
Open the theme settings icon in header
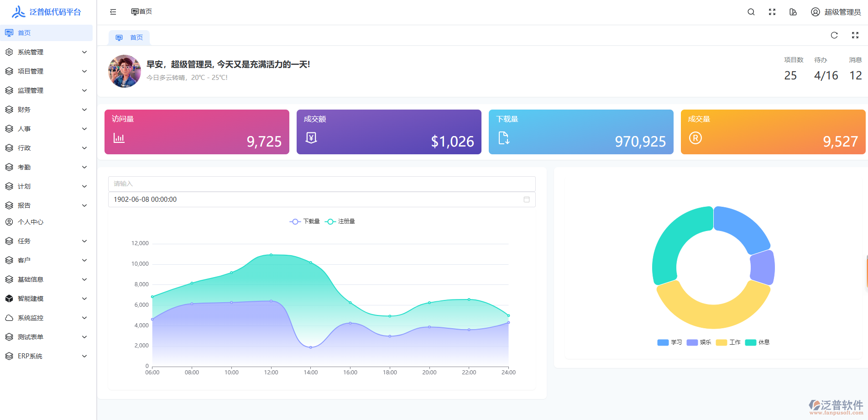pyautogui.click(x=793, y=12)
